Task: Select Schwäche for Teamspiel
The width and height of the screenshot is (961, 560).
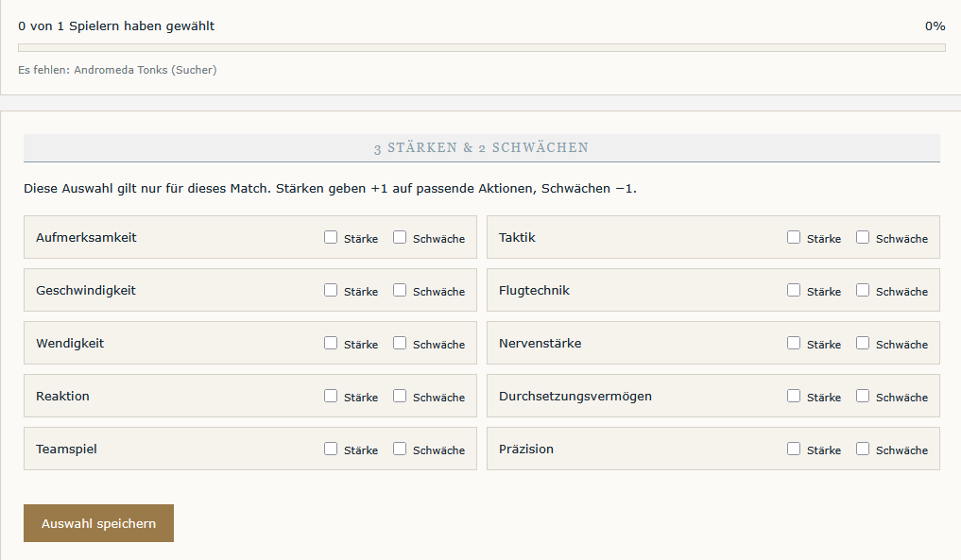Action: (x=400, y=449)
